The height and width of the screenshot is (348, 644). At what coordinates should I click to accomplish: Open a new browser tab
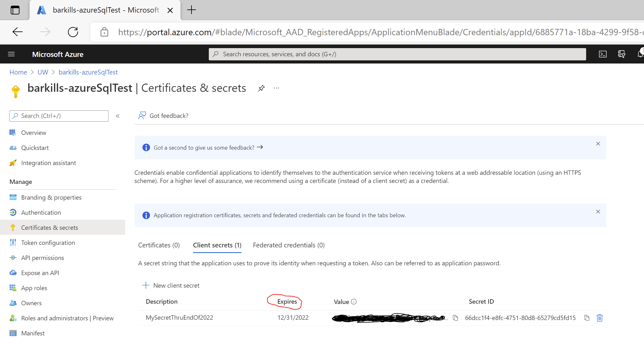(192, 10)
